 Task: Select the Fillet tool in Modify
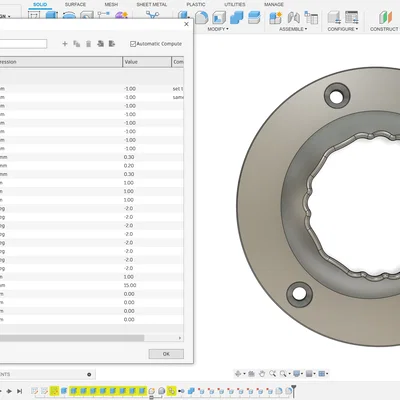201,17
